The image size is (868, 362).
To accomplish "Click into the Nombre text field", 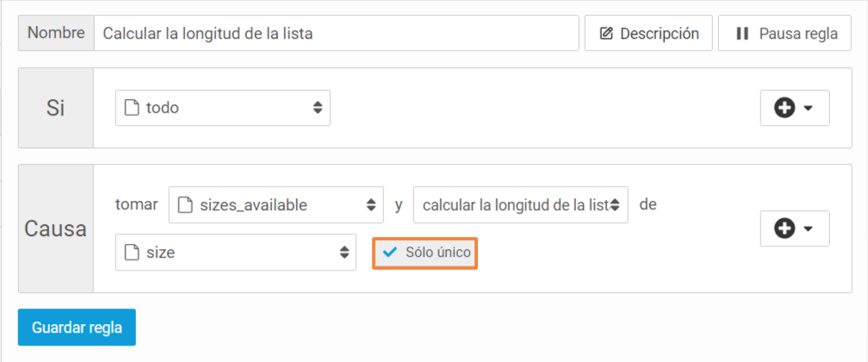I will [x=337, y=34].
